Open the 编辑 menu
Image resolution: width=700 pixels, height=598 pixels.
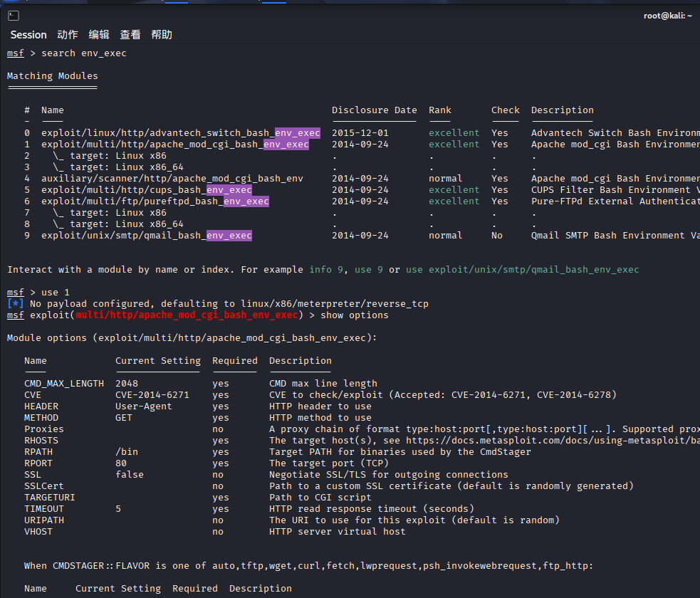(x=99, y=35)
